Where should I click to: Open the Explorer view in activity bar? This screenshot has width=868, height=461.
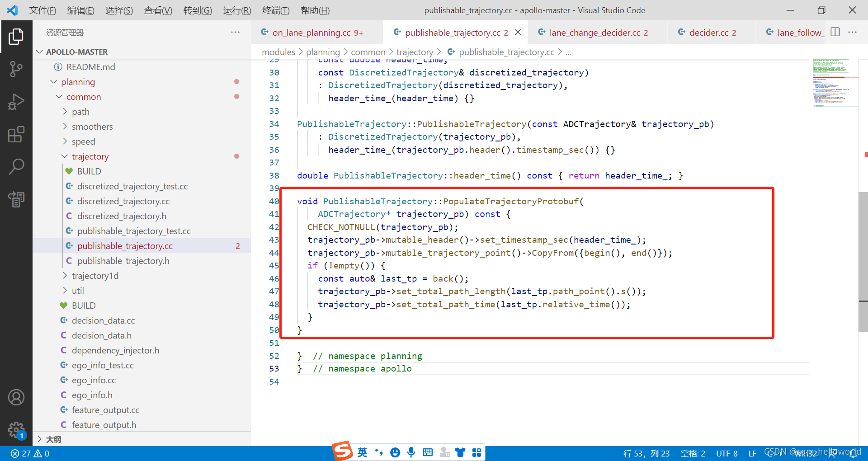click(16, 37)
